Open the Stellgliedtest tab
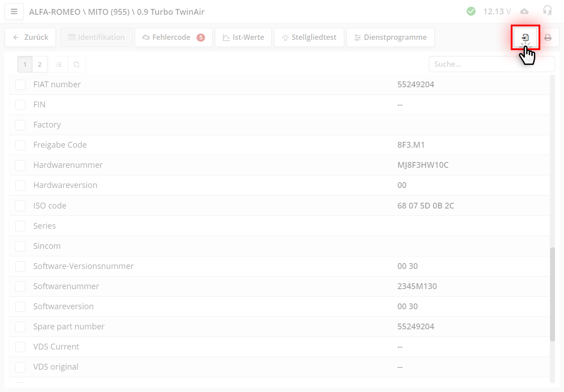 pyautogui.click(x=308, y=38)
